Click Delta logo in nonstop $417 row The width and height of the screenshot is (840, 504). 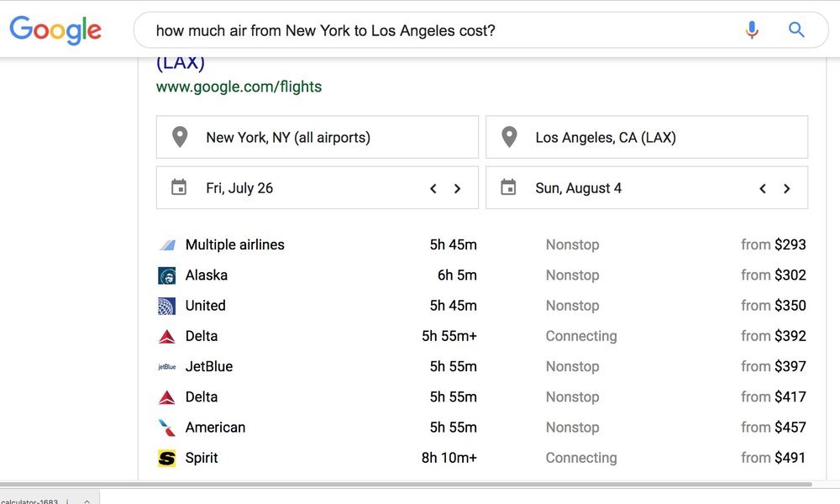pyautogui.click(x=167, y=398)
